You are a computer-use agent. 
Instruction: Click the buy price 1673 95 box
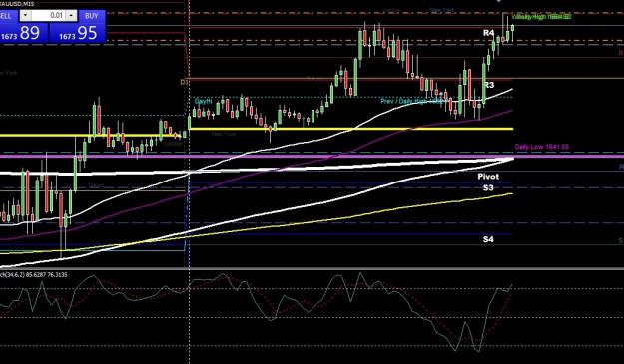click(78, 33)
